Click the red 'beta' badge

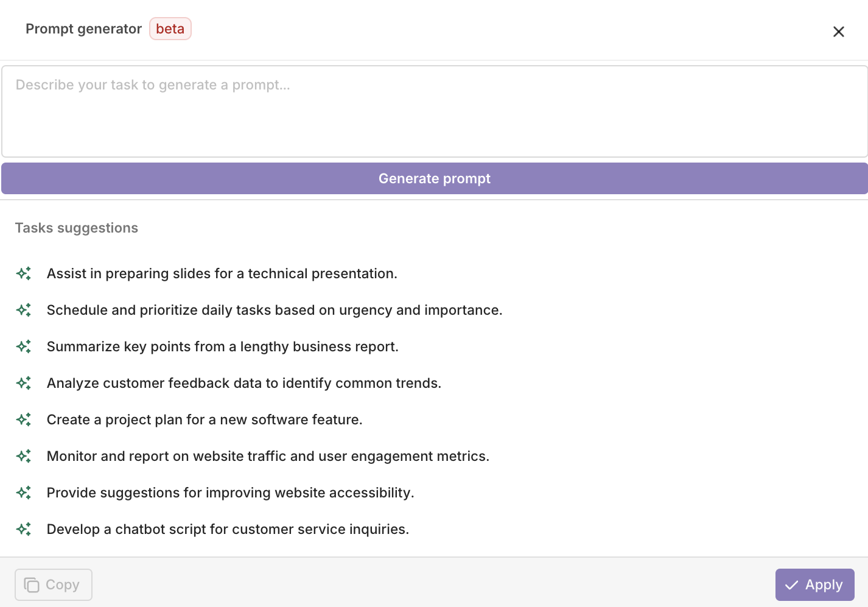(x=170, y=29)
